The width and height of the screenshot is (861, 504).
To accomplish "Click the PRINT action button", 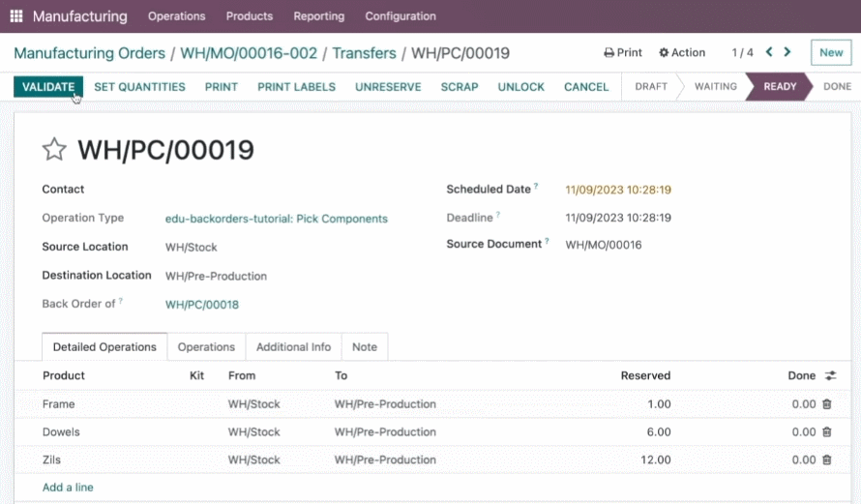I will click(222, 87).
